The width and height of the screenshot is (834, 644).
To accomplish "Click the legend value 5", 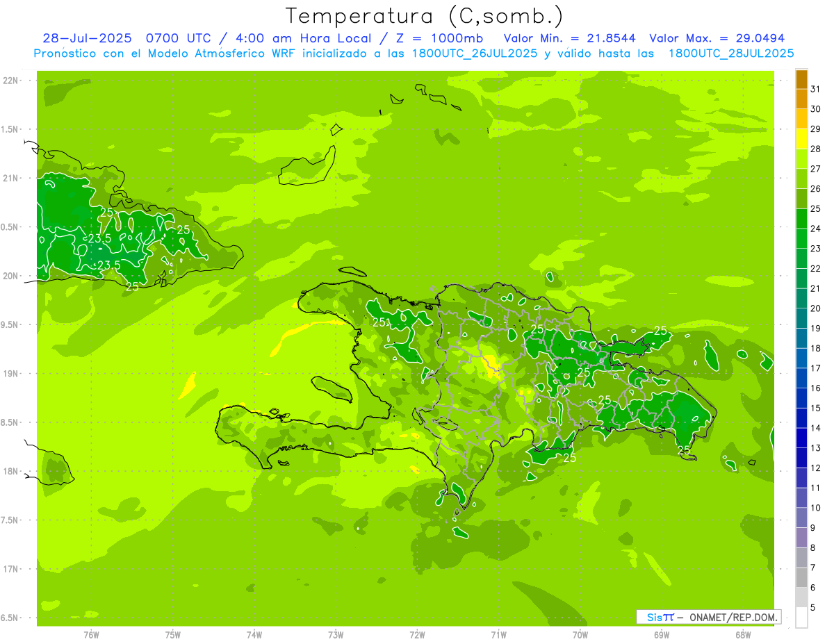I will point(813,608).
